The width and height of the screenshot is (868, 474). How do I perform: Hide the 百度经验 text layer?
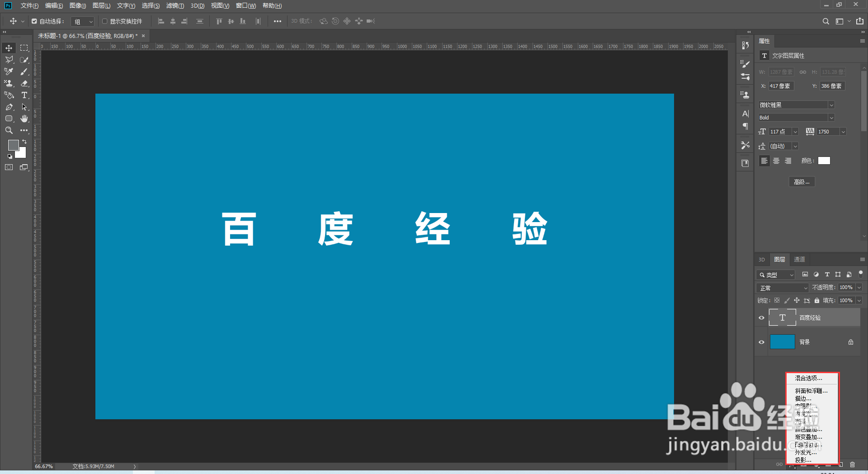click(x=762, y=318)
